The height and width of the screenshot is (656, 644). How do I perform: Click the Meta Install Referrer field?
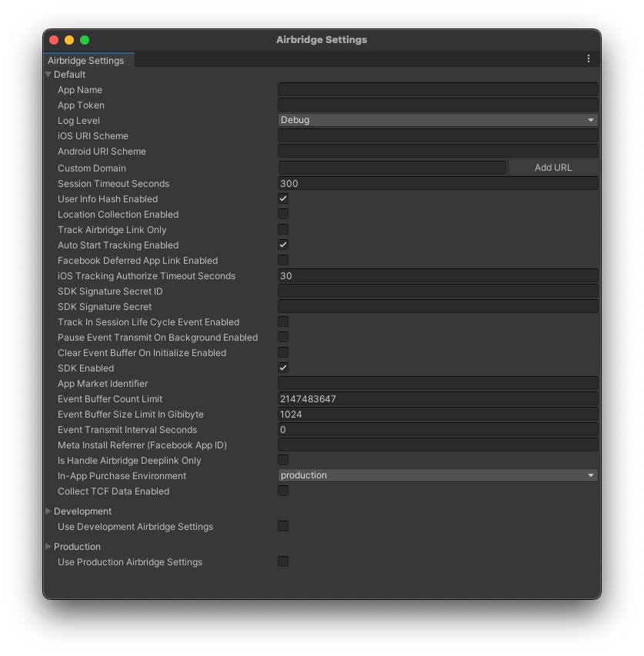[x=438, y=445]
